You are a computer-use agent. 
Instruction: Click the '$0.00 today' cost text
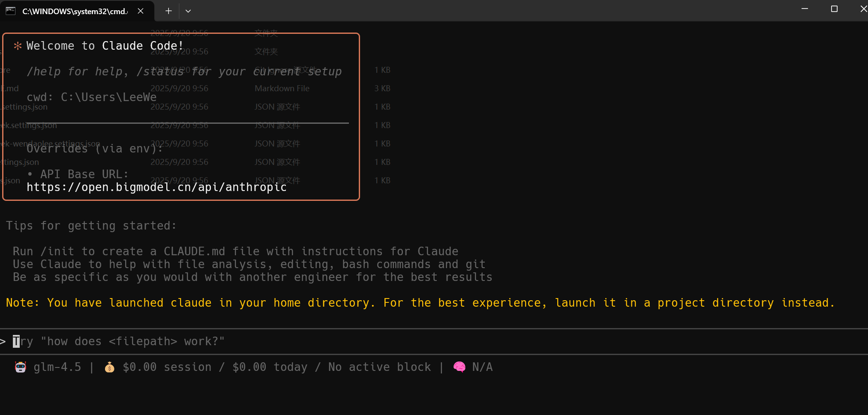(270, 367)
